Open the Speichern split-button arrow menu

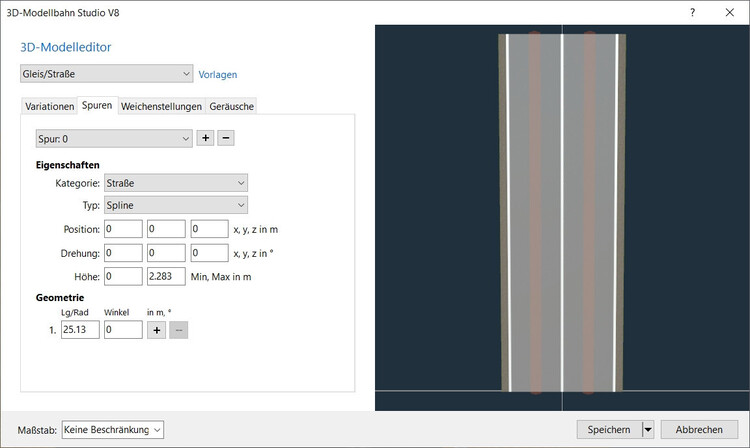(x=648, y=429)
